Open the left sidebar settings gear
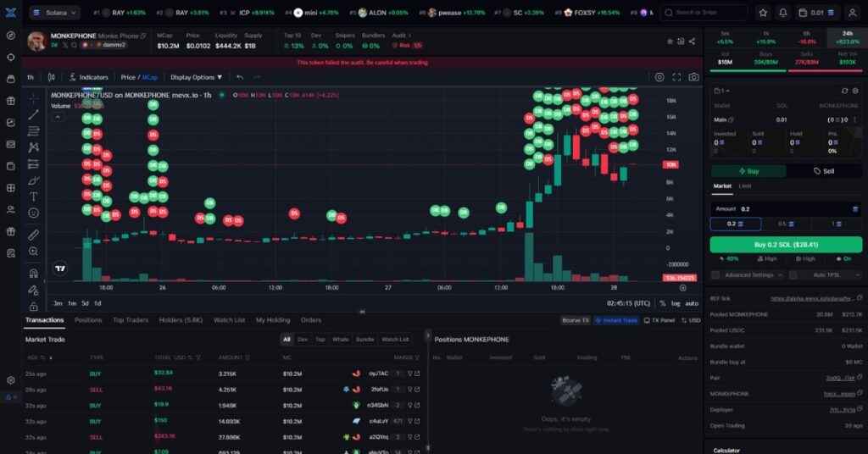 [x=10, y=380]
